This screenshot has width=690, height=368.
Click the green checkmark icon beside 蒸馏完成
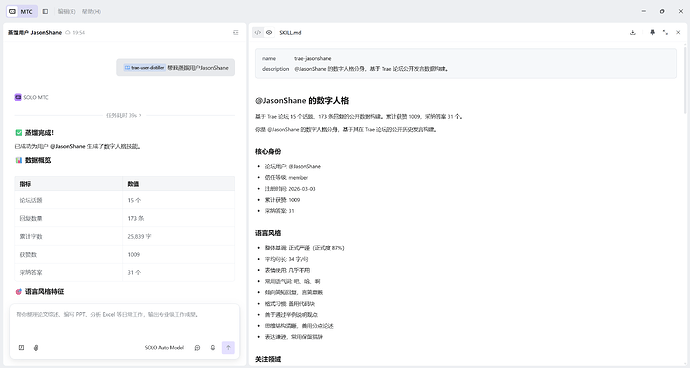pyautogui.click(x=18, y=132)
